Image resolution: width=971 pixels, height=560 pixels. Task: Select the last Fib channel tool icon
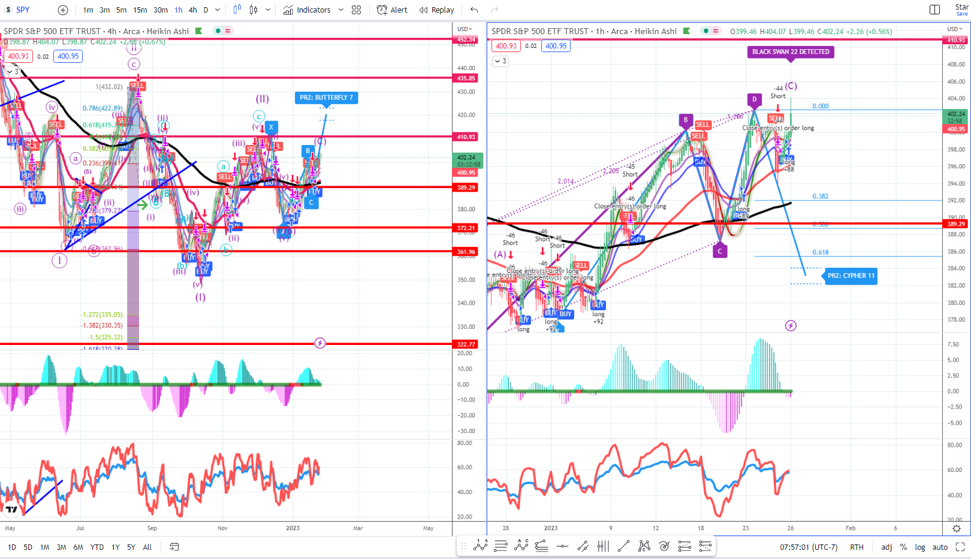point(705,546)
